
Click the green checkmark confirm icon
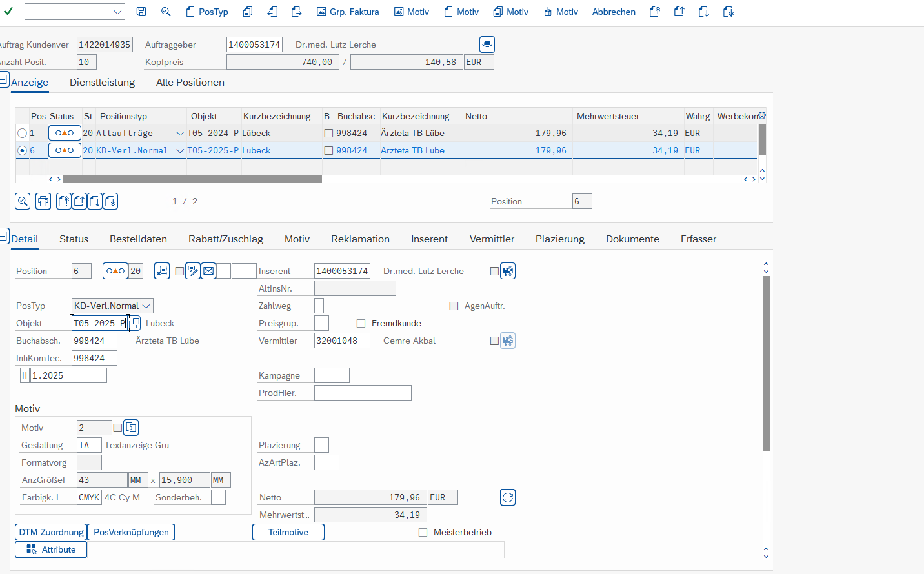[x=8, y=11]
